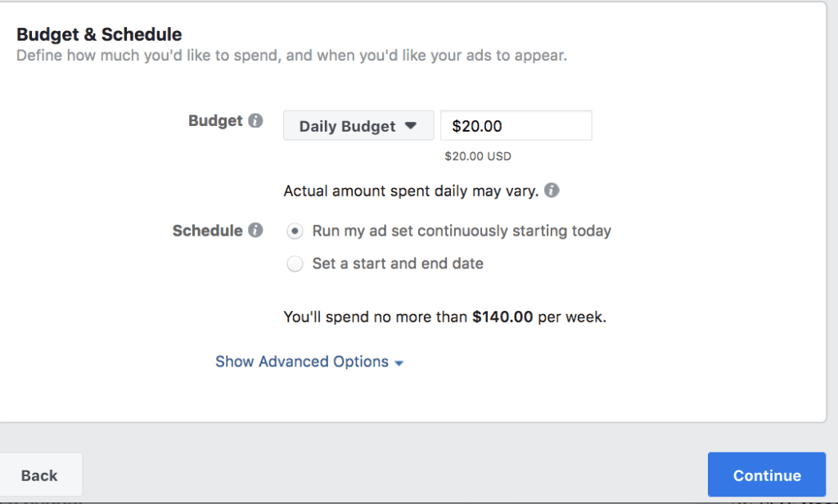Click the 'Actual amount spent daily may vary' text
The height and width of the screenshot is (504, 838).
coord(411,191)
